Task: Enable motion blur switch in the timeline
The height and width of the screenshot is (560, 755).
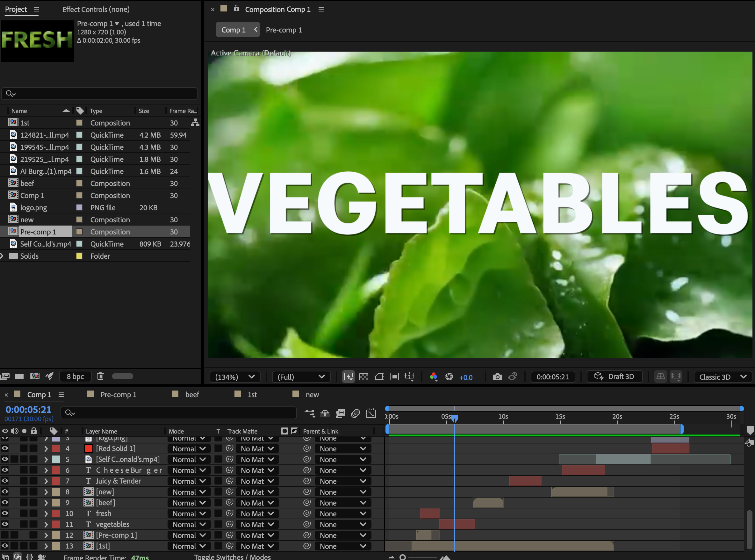Action: pyautogui.click(x=355, y=413)
